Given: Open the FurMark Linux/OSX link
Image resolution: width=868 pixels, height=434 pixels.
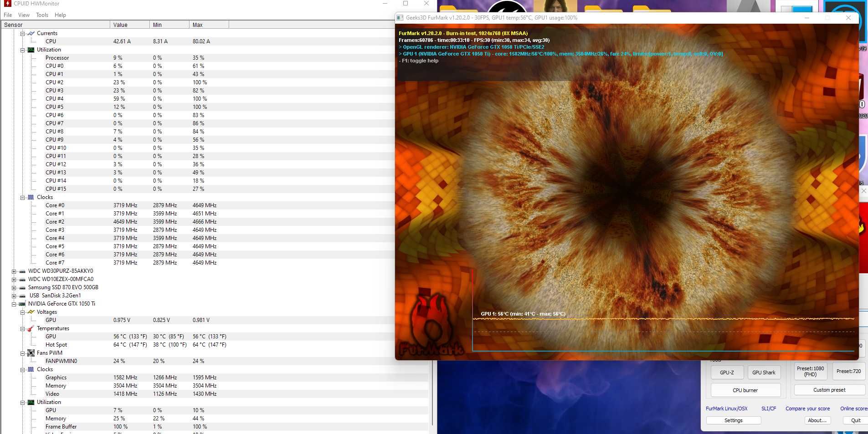Looking at the screenshot, I should coord(727,408).
